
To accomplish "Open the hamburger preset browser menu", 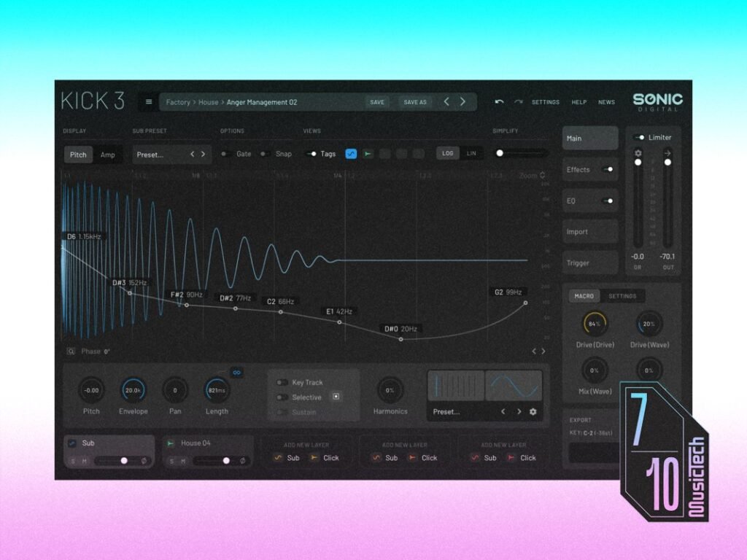I will click(x=149, y=102).
